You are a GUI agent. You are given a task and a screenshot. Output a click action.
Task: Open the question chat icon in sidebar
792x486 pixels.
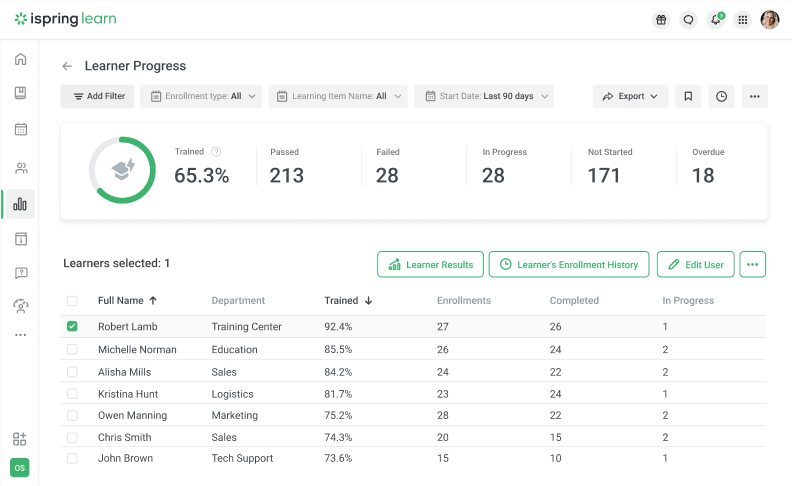pyautogui.click(x=21, y=273)
